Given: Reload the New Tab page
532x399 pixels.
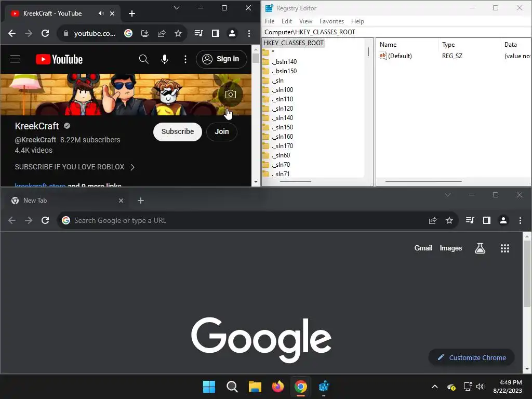Looking at the screenshot, I should tap(45, 220).
